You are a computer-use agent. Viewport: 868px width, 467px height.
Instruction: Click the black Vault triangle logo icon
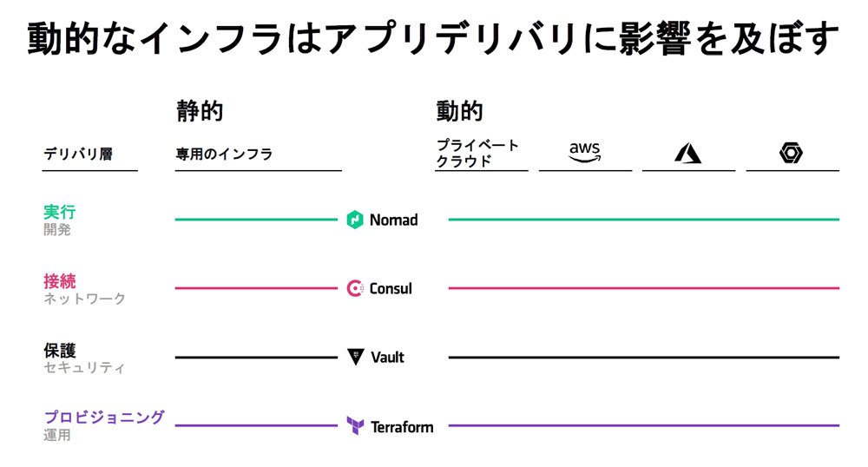tap(354, 357)
